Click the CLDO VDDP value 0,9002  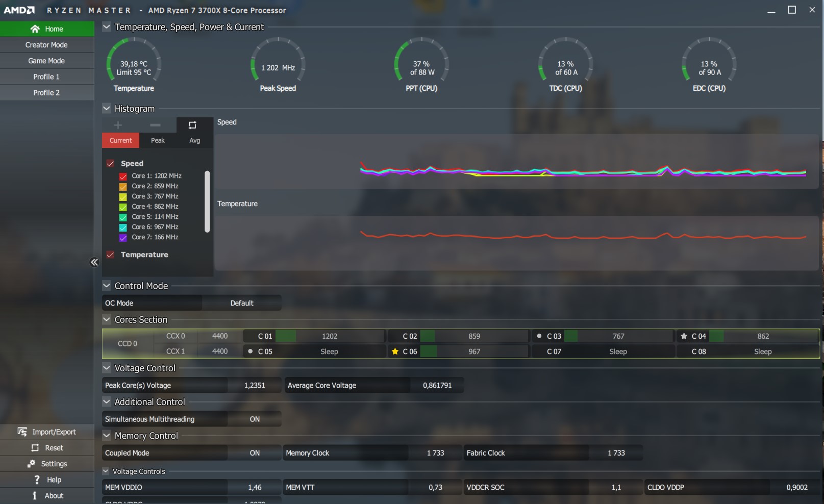[797, 487]
